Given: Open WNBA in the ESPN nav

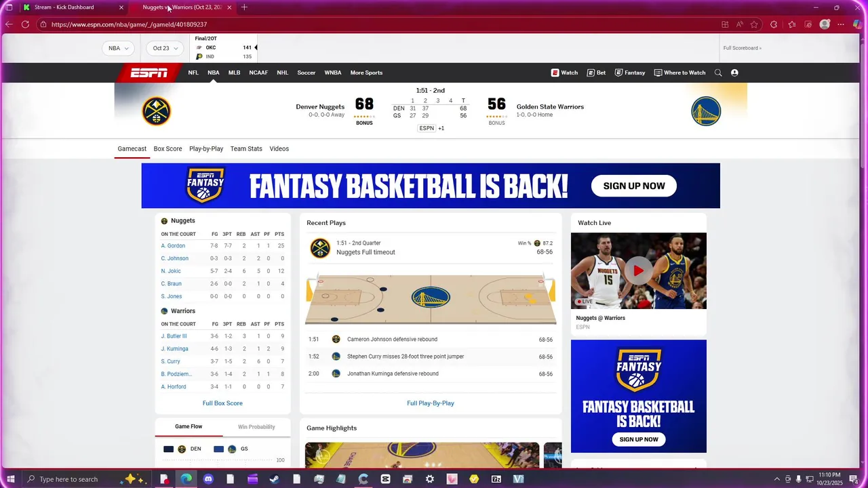Looking at the screenshot, I should click(333, 73).
